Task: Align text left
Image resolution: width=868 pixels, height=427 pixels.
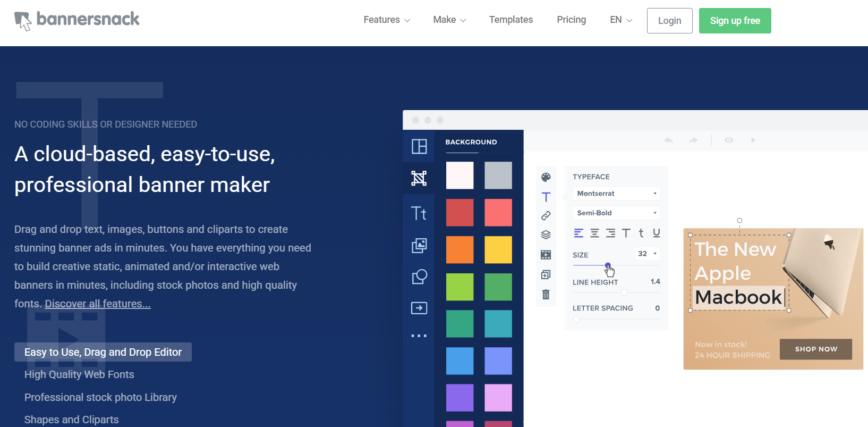Action: coord(579,233)
